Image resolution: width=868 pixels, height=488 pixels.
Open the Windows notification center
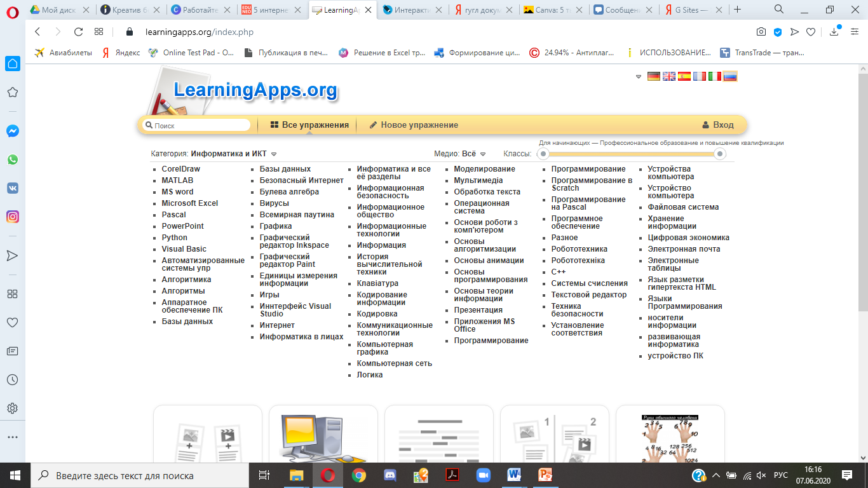point(847,475)
